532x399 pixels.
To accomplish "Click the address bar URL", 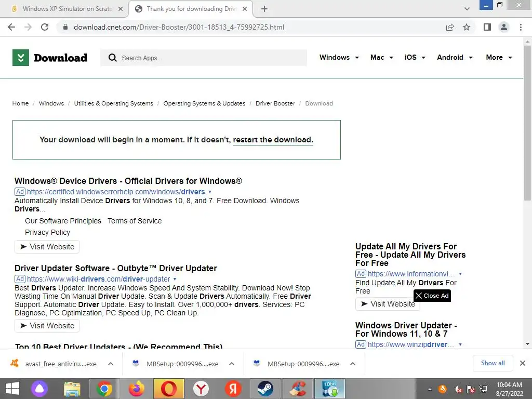I will pos(179,27).
